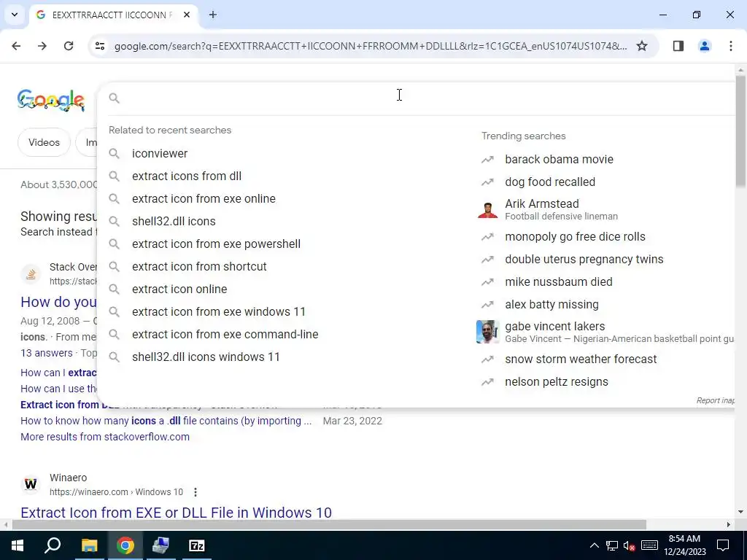Go back to the previous page

tap(16, 46)
